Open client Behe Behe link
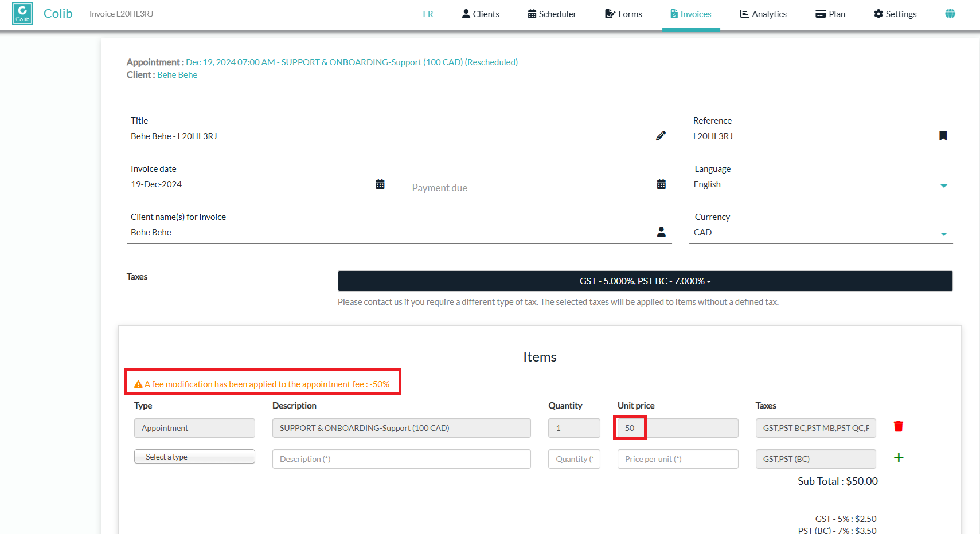This screenshot has width=980, height=534. [x=177, y=75]
